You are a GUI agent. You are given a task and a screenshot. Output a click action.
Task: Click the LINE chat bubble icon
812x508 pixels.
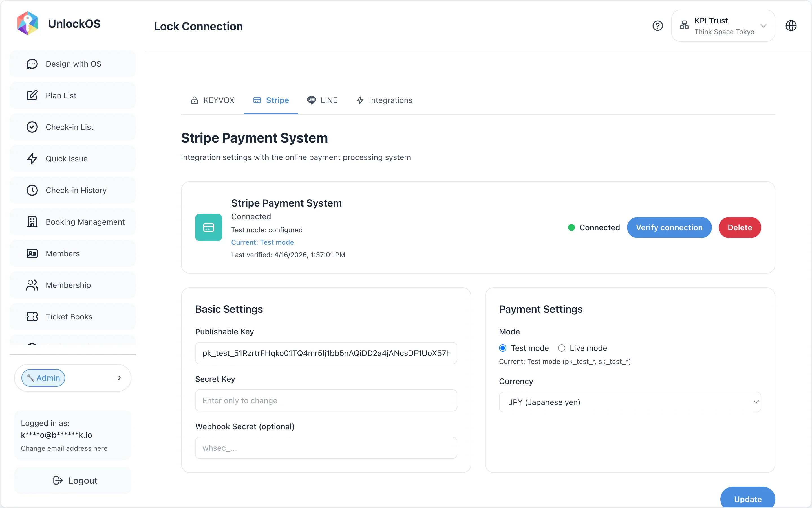coord(311,100)
